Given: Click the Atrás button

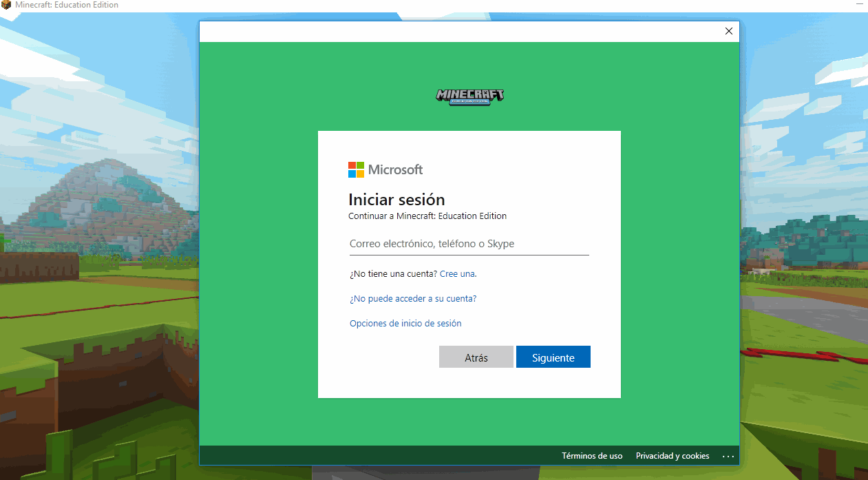Looking at the screenshot, I should pyautogui.click(x=476, y=357).
